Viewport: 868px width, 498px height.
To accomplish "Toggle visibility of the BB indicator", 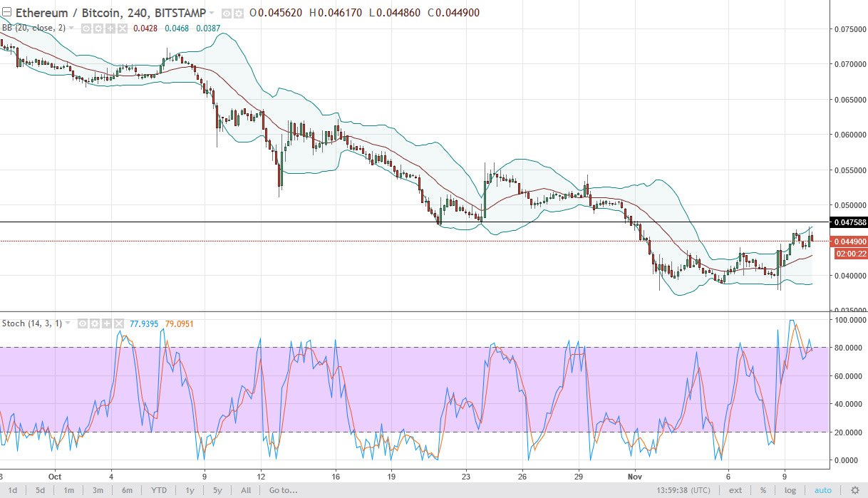I will [86, 28].
